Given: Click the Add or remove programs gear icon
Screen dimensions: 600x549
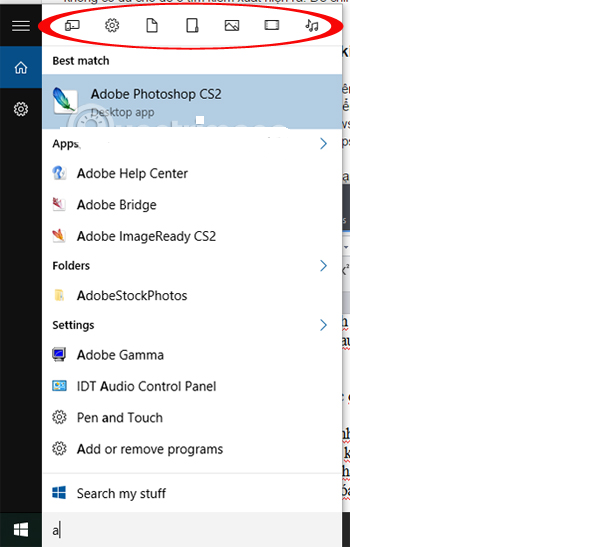Looking at the screenshot, I should (59, 449).
